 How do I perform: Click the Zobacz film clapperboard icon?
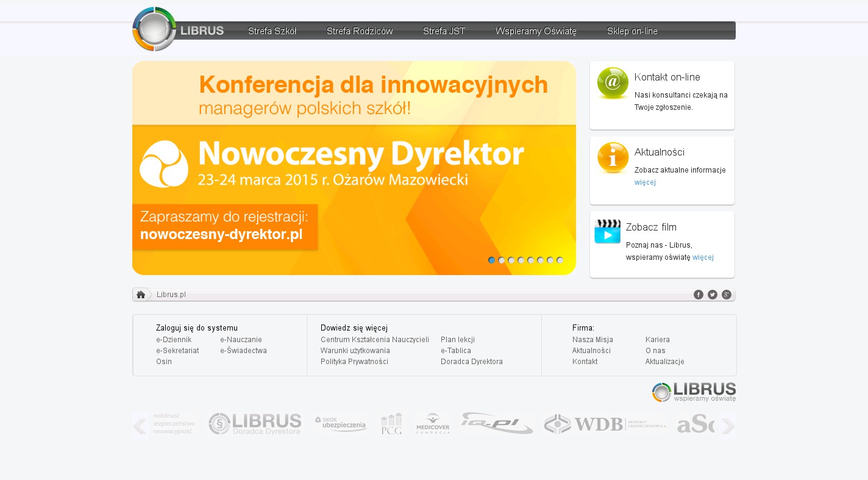click(607, 232)
